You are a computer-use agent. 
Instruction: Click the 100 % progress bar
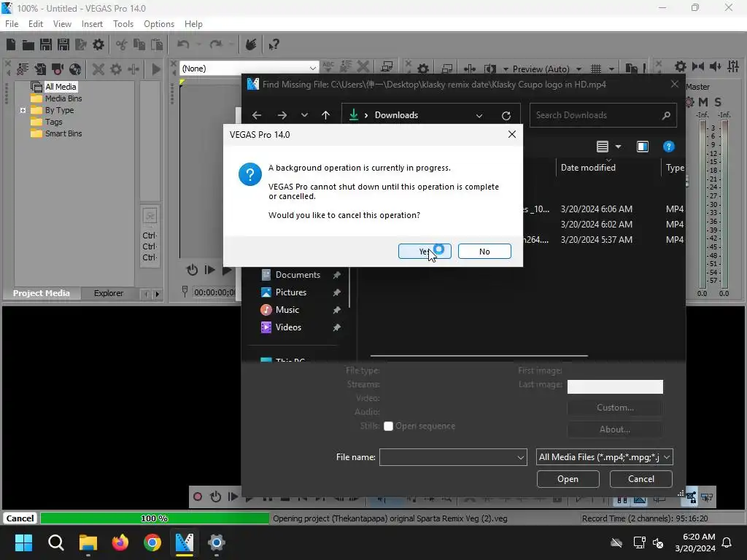155,518
